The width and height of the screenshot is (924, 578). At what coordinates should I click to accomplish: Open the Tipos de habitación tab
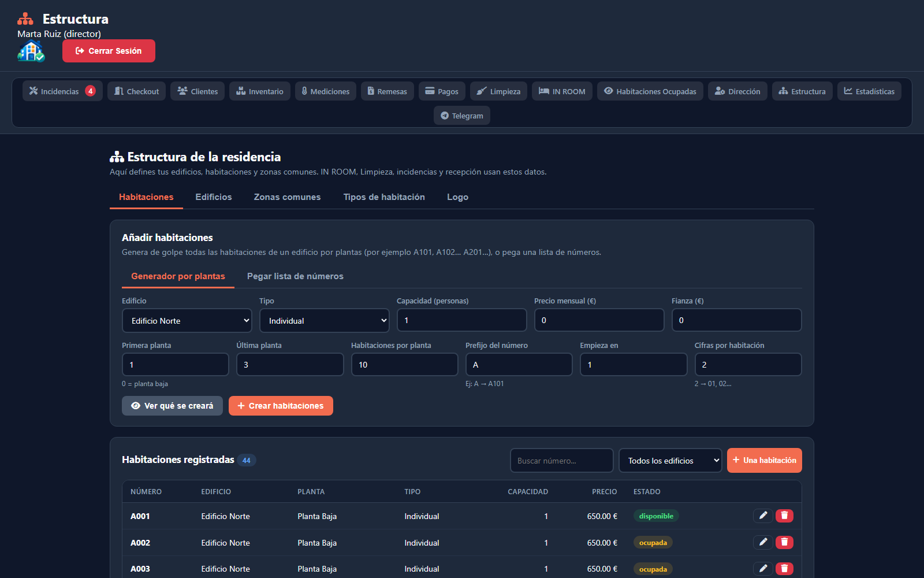pos(384,197)
